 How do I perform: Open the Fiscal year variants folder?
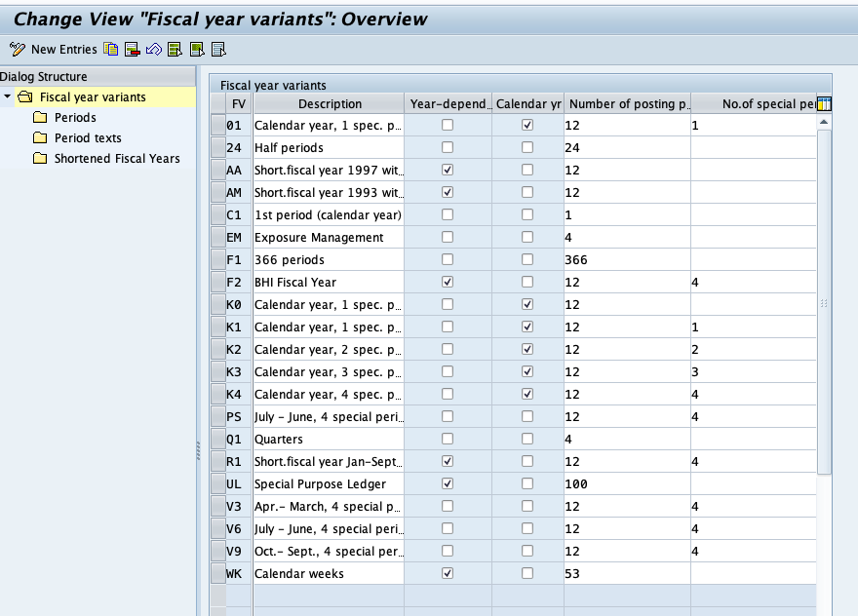93,96
